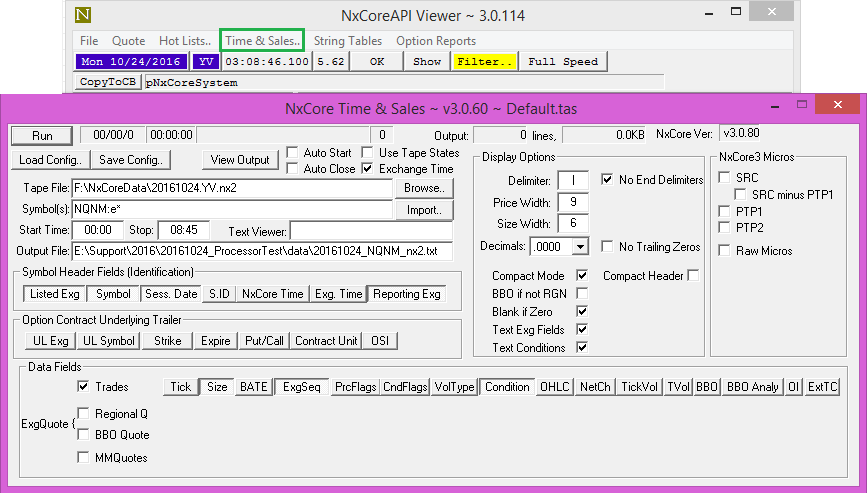867x493 pixels.
Task: Click the Size Width field
Action: point(573,223)
